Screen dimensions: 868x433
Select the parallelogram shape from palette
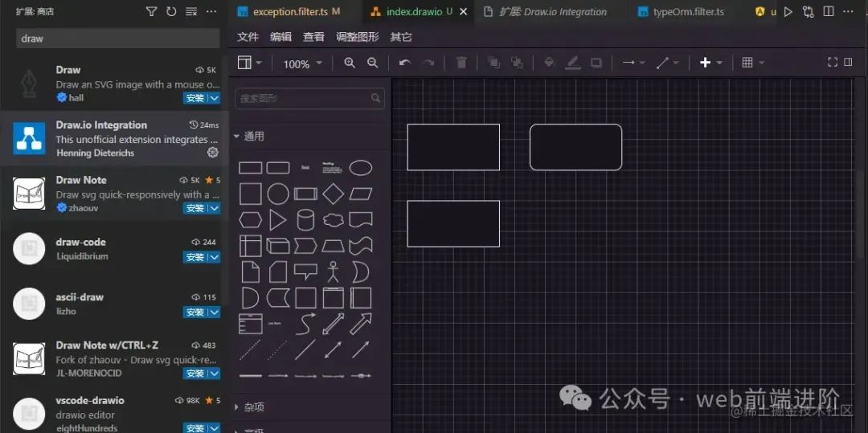pyautogui.click(x=360, y=194)
